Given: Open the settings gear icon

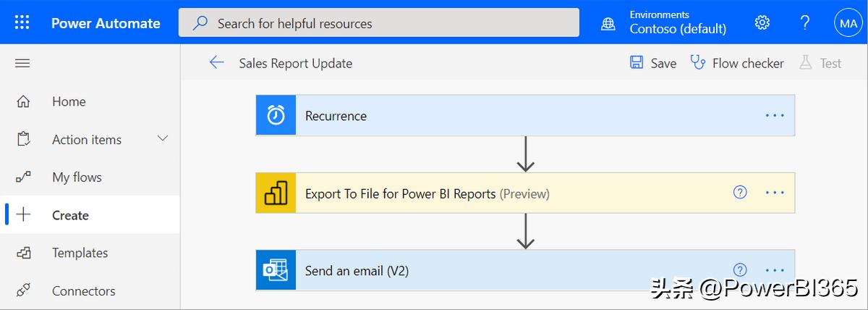Looking at the screenshot, I should tap(762, 22).
